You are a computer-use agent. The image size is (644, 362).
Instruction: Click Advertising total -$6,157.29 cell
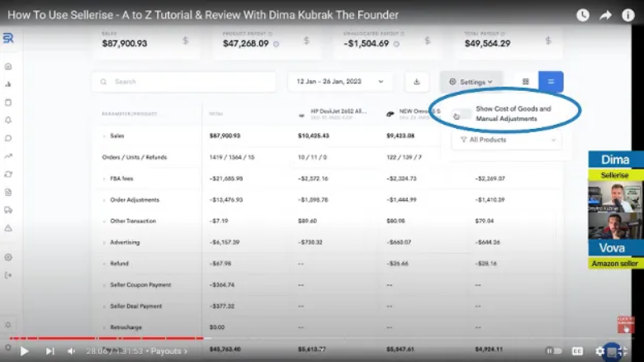point(225,242)
